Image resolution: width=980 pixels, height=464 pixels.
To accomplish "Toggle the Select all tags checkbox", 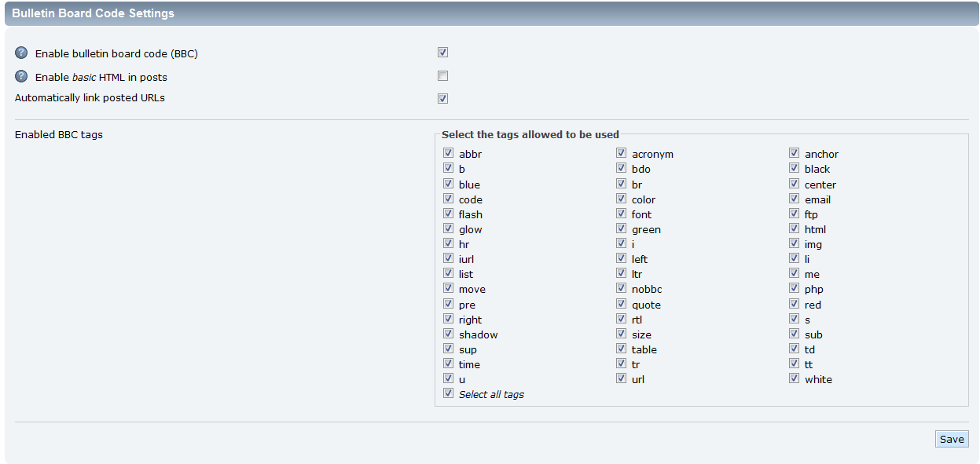I will tap(448, 394).
